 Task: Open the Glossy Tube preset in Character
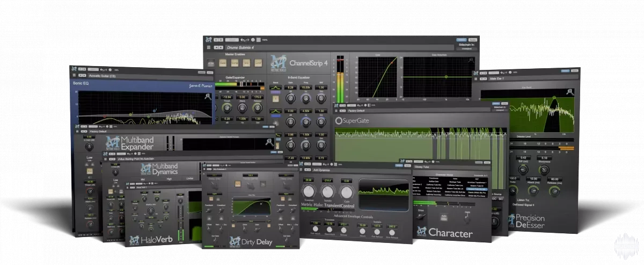point(452,167)
